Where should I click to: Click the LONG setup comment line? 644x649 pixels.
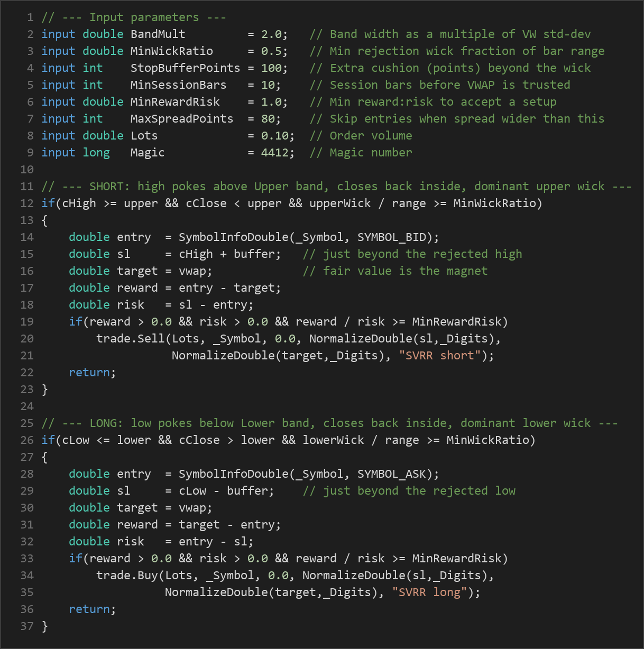point(329,423)
